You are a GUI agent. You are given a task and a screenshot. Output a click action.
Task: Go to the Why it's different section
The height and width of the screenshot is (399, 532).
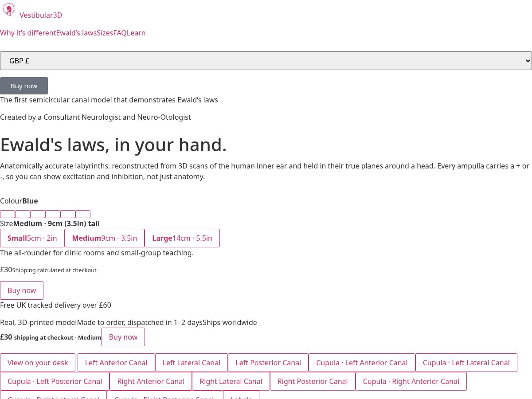click(x=28, y=33)
